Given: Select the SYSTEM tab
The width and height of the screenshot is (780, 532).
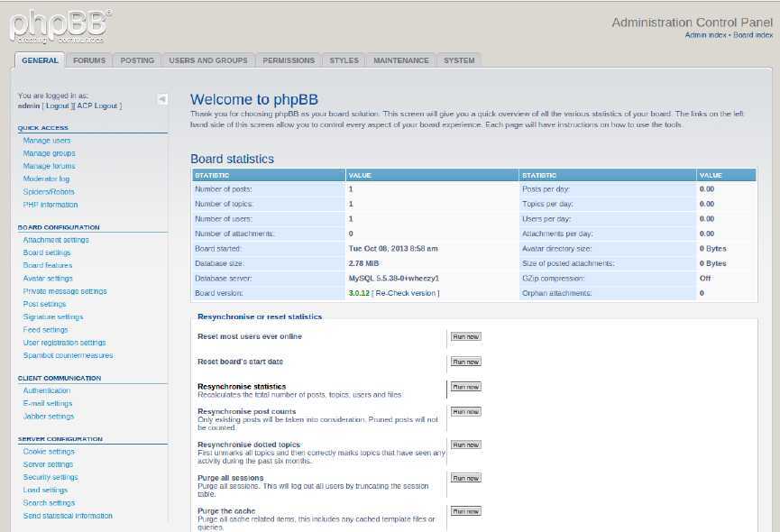Looking at the screenshot, I should point(458,60).
